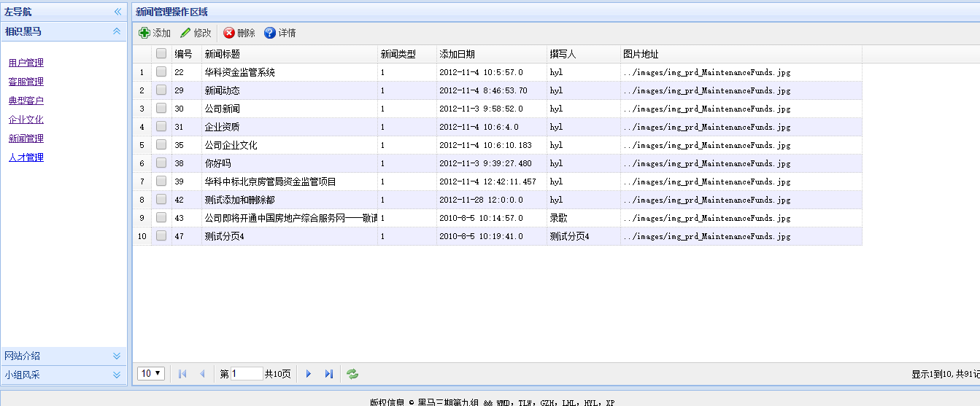Check the box for news row 22
This screenshot has width=980, height=406.
[161, 71]
